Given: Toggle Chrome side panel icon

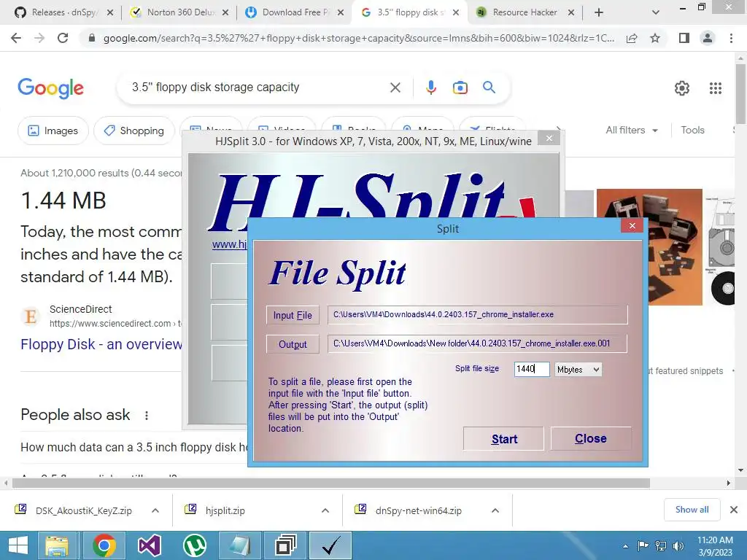Looking at the screenshot, I should coord(684,38).
